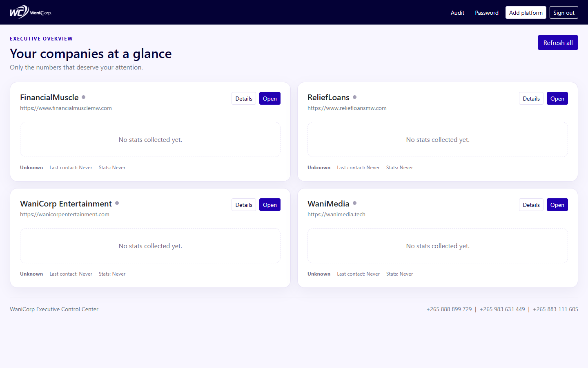This screenshot has width=588, height=368.
Task: Select the WaniCorp Entertainment card title
Action: click(66, 204)
